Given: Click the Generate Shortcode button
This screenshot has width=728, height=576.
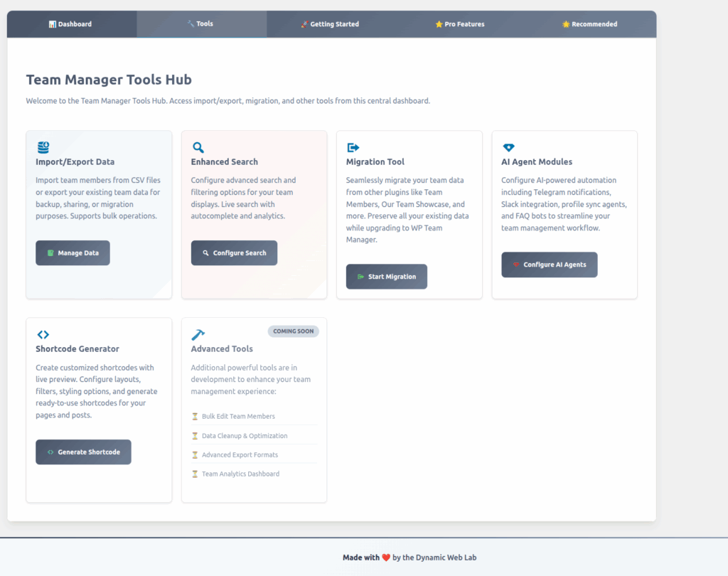Looking at the screenshot, I should (83, 452).
